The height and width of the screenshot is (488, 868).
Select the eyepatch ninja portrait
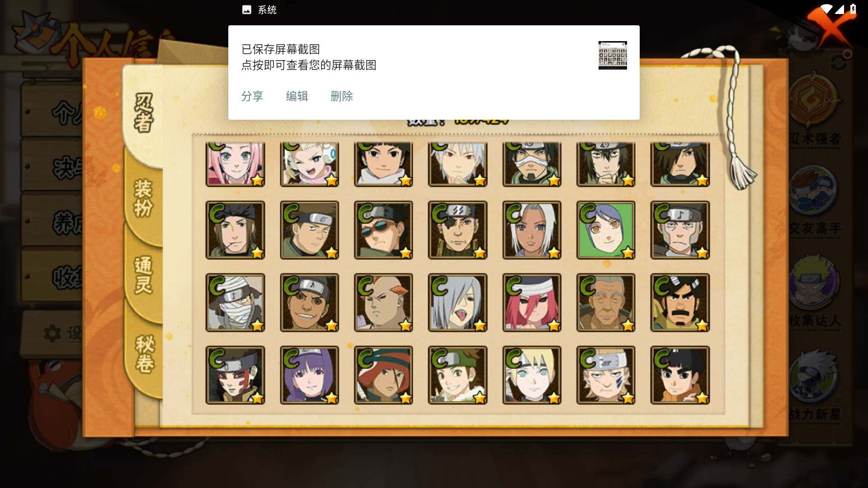click(x=458, y=230)
